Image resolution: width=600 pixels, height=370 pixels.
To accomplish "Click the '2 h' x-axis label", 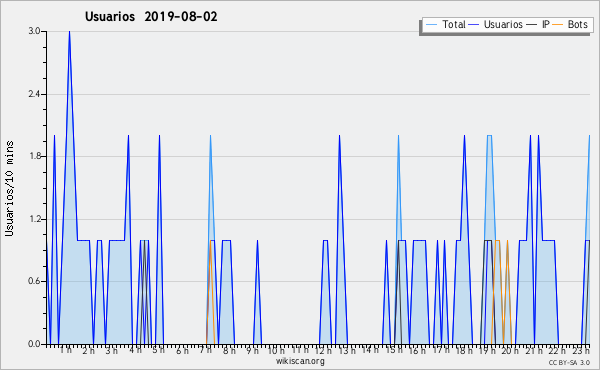I will tap(88, 351).
